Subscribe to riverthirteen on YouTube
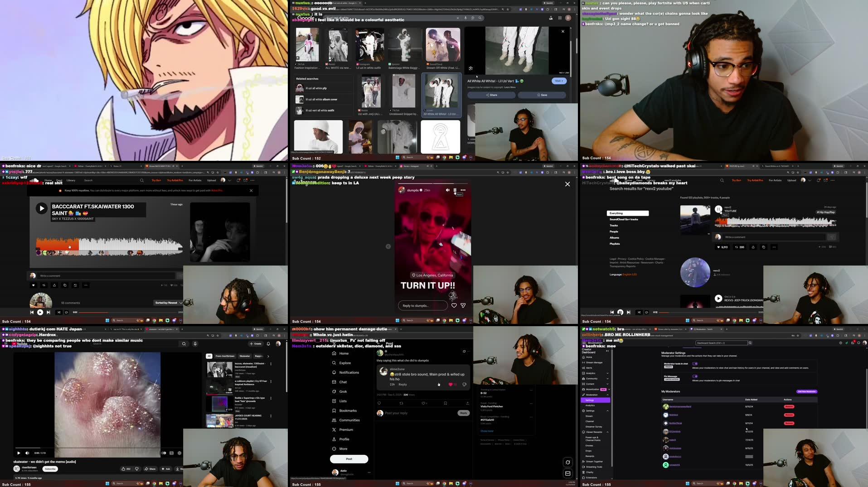 (50, 469)
